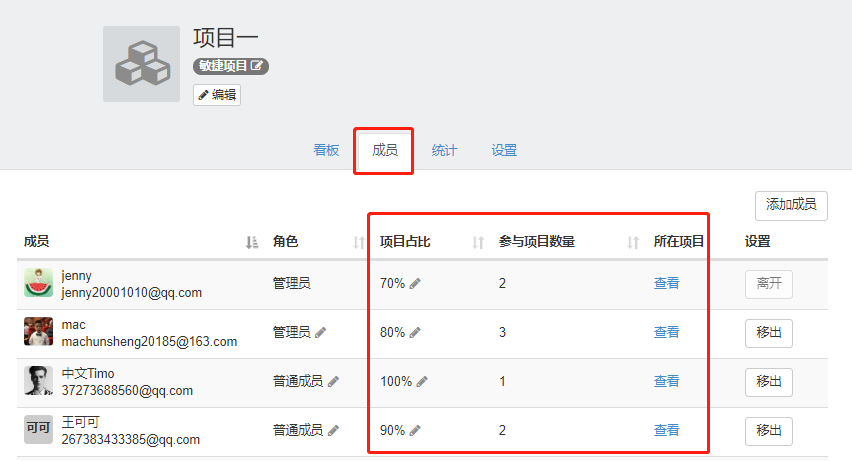Sort by 参与项目数量 column arrows
Image resolution: width=852 pixels, height=461 pixels.
tap(632, 242)
